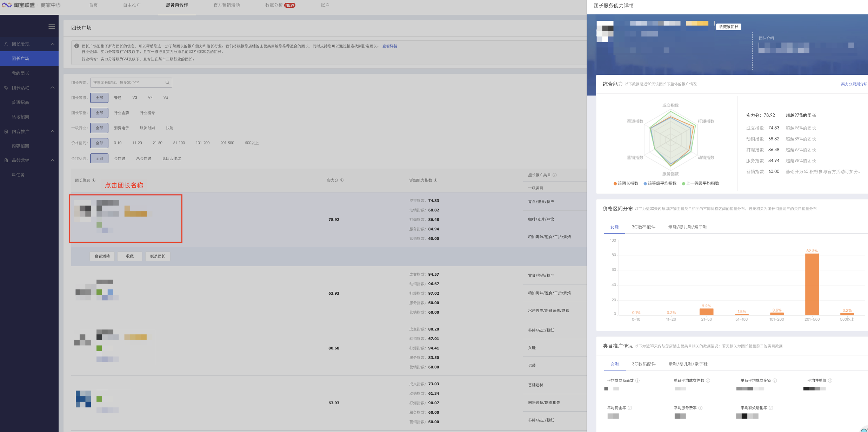Toggle 上一等级平均指数 legend item
Screen dimensions: 868x432
pos(700,183)
